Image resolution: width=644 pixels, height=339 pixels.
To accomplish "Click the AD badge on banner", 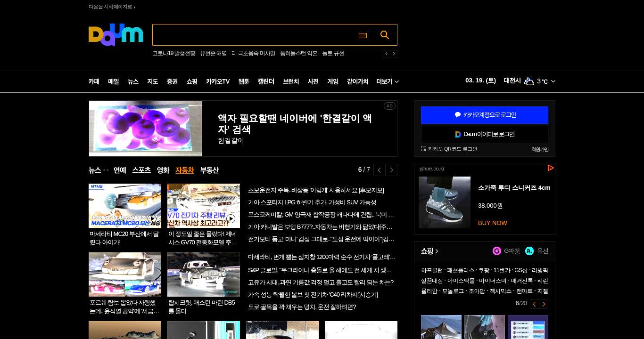I will (x=389, y=106).
